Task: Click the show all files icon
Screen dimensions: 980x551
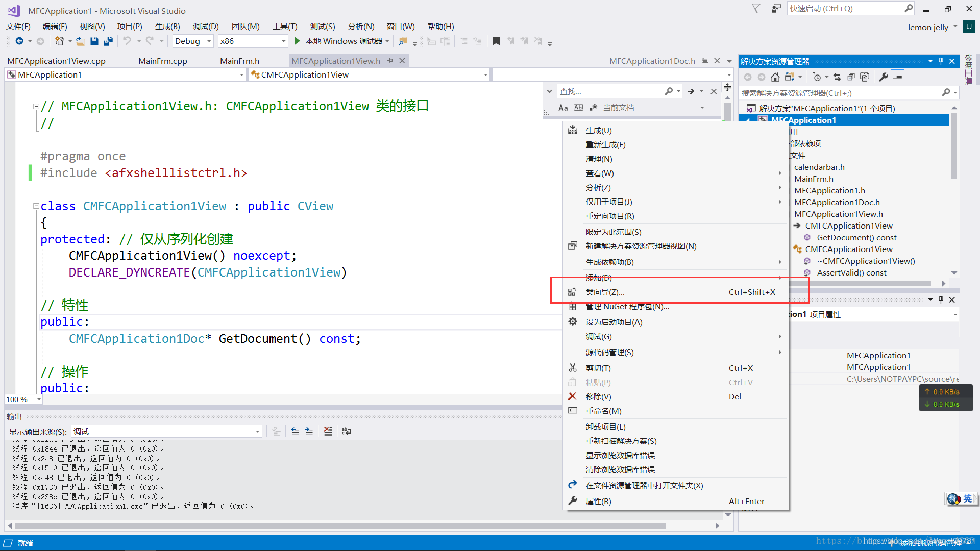Action: coord(865,77)
